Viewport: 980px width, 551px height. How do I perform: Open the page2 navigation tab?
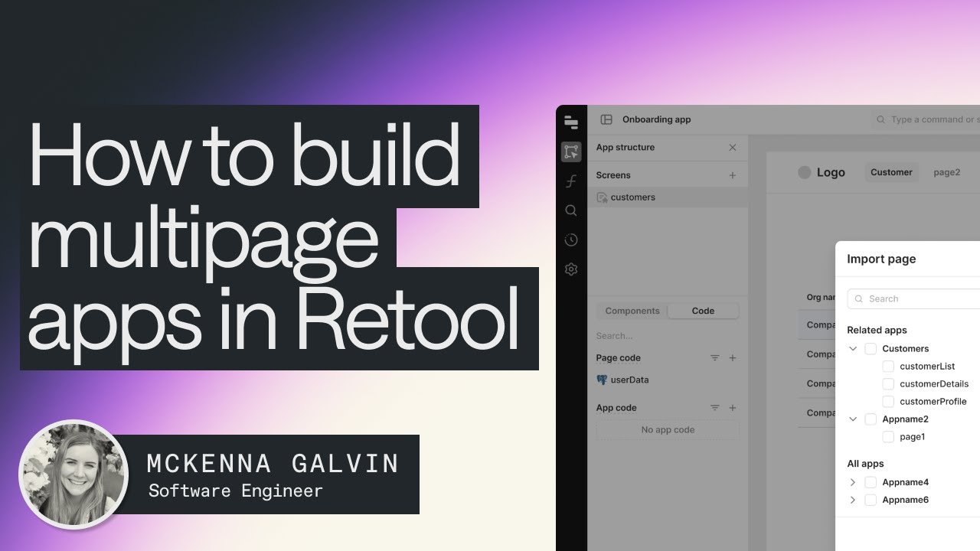tap(947, 172)
